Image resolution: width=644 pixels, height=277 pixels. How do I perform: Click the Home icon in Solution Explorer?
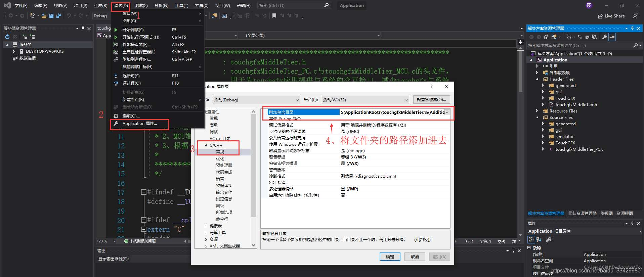click(x=546, y=37)
